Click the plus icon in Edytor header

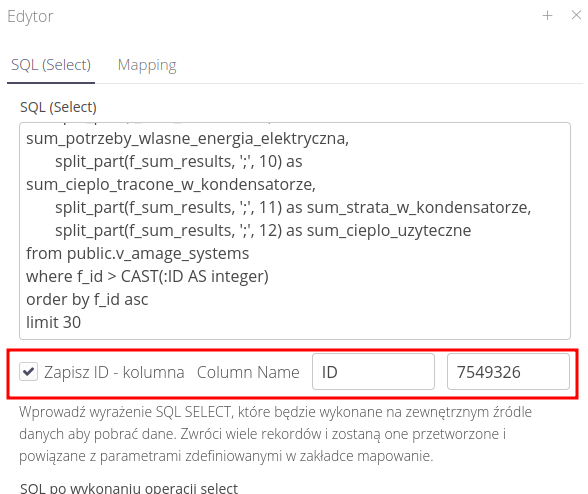(547, 15)
